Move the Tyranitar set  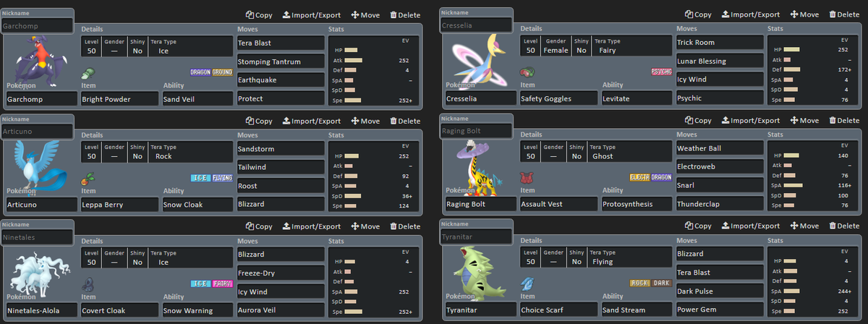point(804,226)
